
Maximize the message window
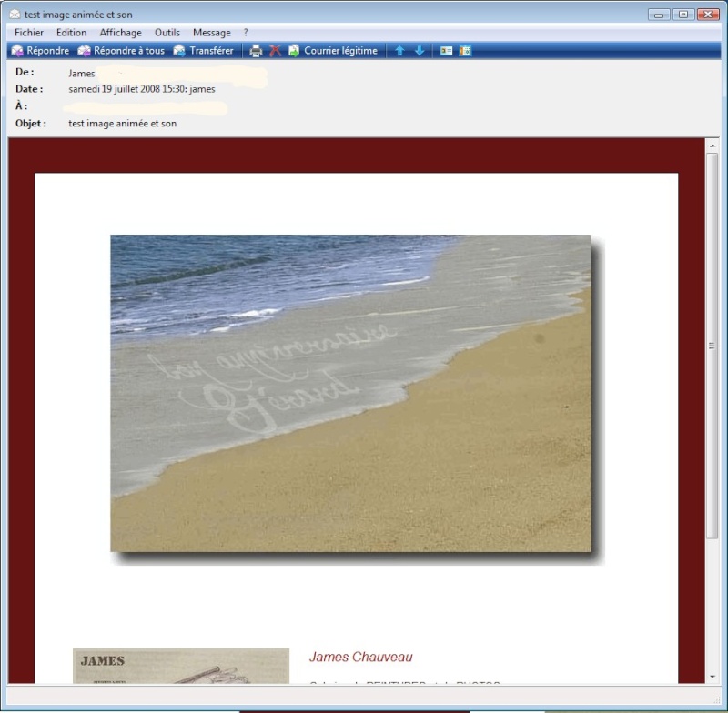click(x=683, y=15)
